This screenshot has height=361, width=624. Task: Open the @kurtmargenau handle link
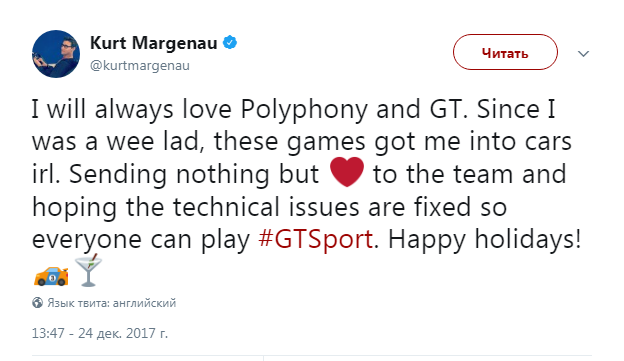(140, 65)
